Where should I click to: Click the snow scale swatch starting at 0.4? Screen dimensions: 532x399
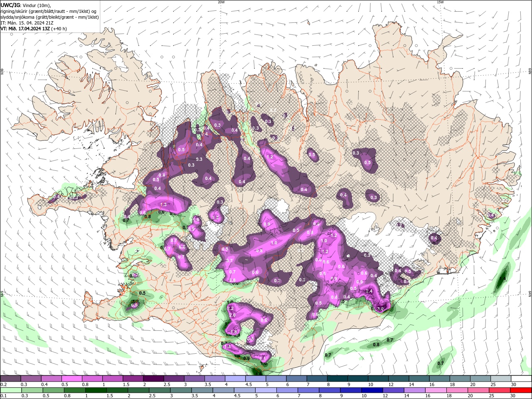pyautogui.click(x=52, y=379)
